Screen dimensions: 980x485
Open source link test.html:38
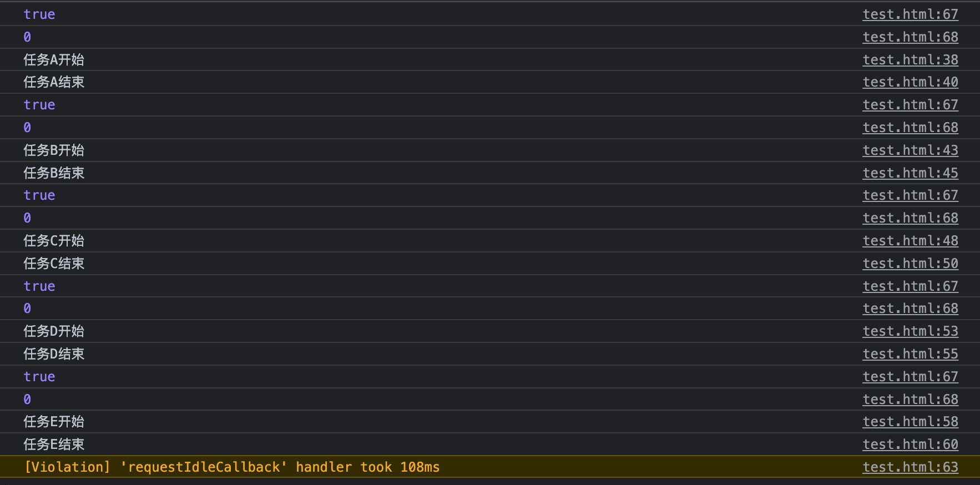[x=910, y=59]
